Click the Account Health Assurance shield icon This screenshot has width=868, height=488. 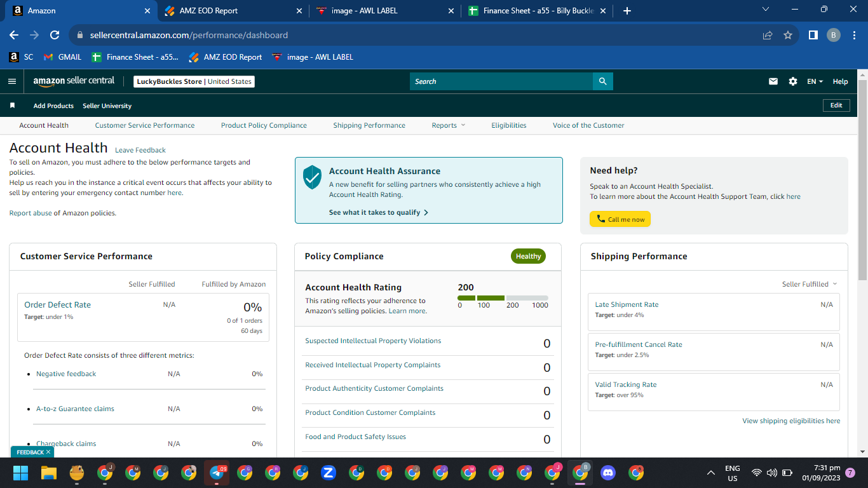[312, 177]
